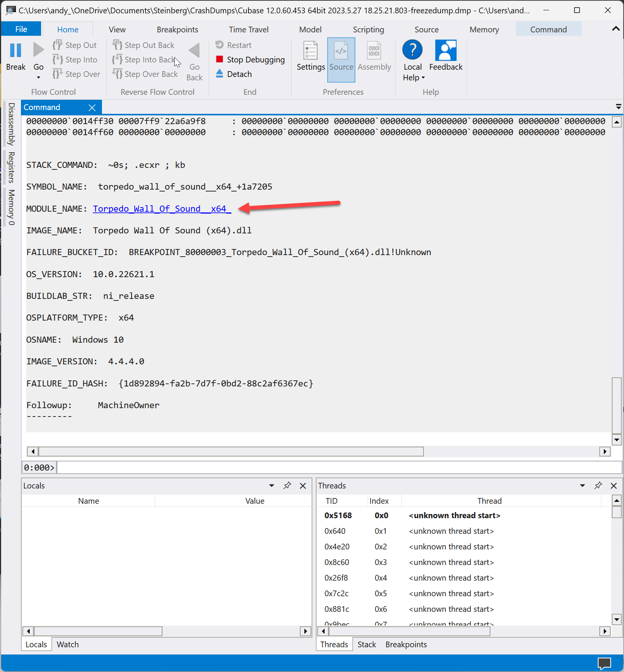This screenshot has width=624, height=672.
Task: Switch to the Home ribbon tab
Action: click(x=68, y=29)
